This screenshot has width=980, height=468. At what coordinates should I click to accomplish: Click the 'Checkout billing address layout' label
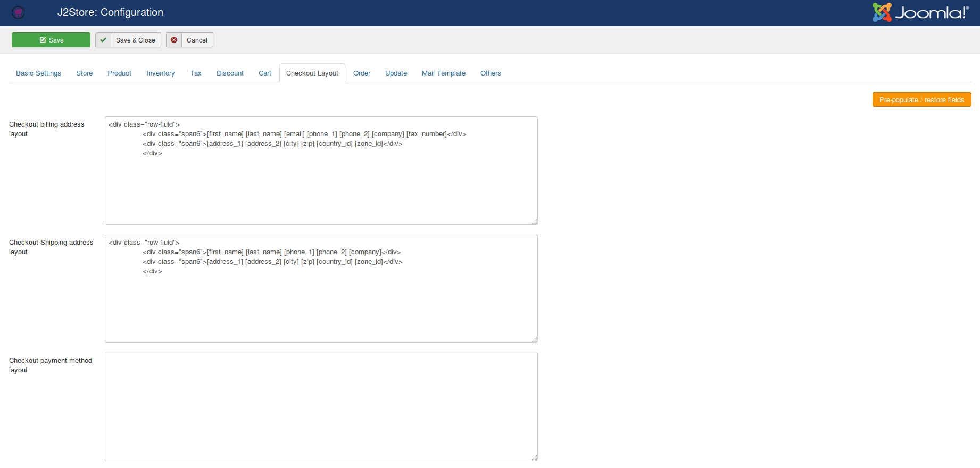(47, 129)
